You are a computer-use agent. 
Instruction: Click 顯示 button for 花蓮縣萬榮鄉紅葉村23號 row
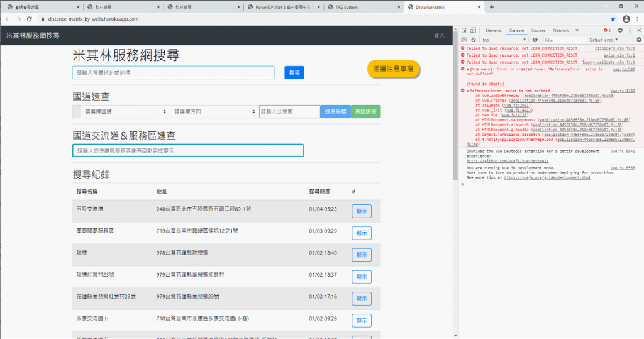point(362,299)
